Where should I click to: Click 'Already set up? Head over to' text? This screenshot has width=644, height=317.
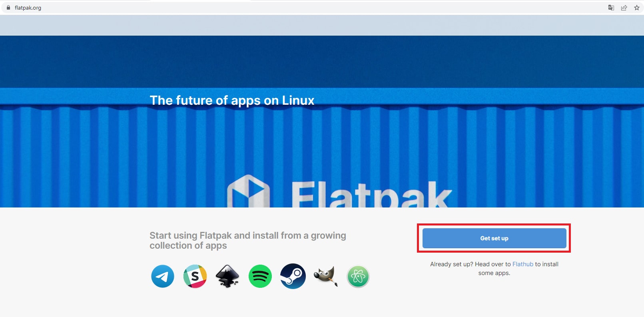(x=471, y=264)
